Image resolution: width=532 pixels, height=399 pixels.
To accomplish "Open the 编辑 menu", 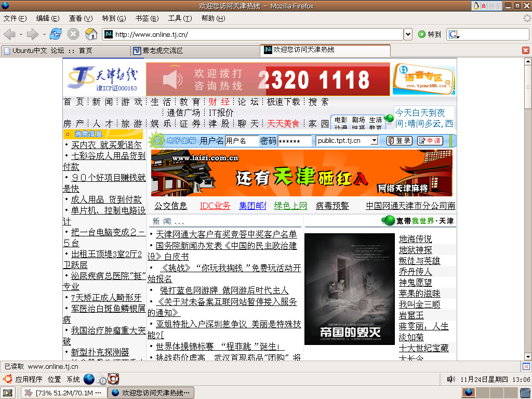I will pos(48,18).
